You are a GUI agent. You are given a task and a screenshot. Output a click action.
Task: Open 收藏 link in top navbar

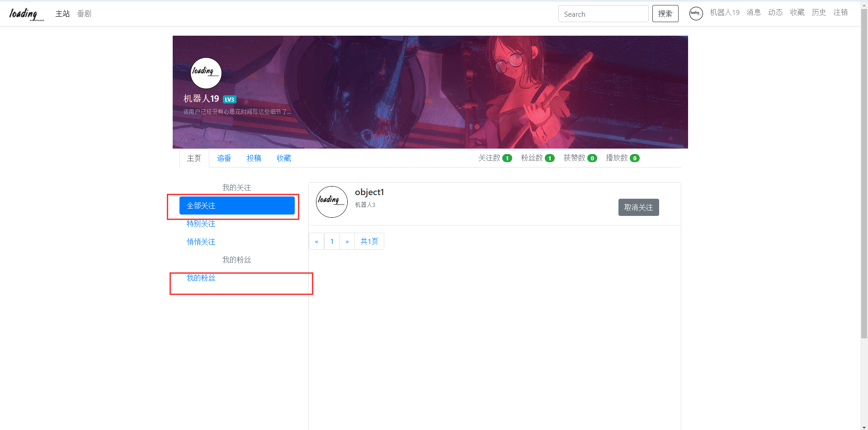(797, 13)
